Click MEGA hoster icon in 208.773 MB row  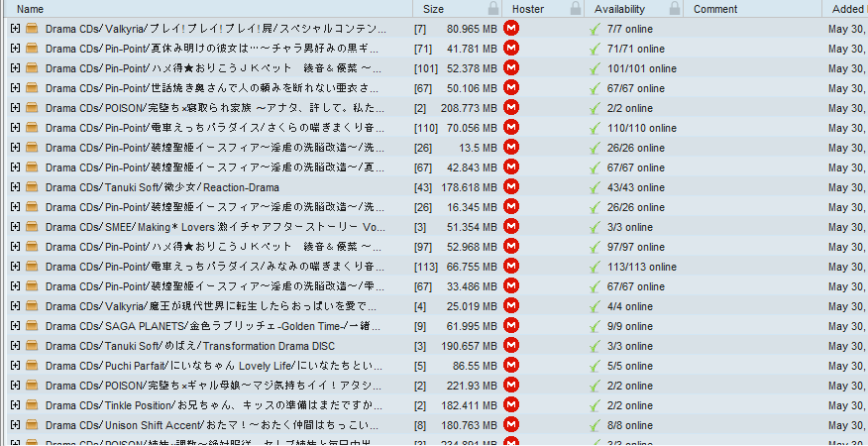pyautogui.click(x=511, y=107)
